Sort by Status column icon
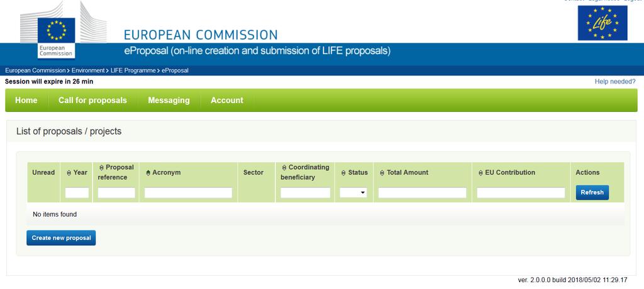 point(344,173)
